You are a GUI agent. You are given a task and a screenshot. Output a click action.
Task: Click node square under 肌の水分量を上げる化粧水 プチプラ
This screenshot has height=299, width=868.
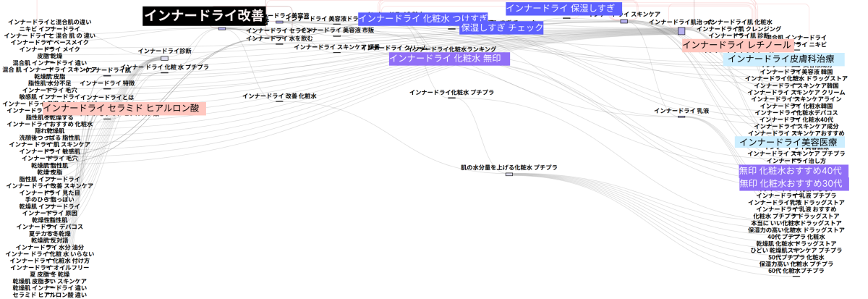coord(509,174)
